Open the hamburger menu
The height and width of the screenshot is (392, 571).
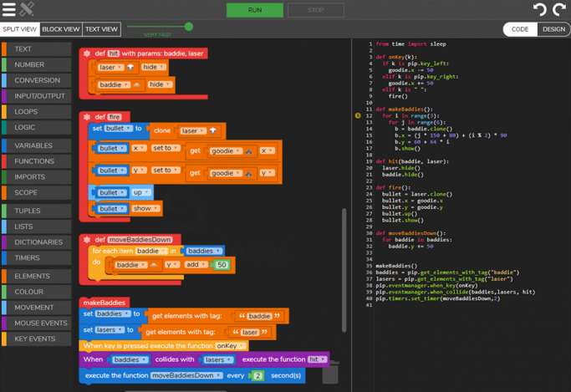(x=9, y=9)
